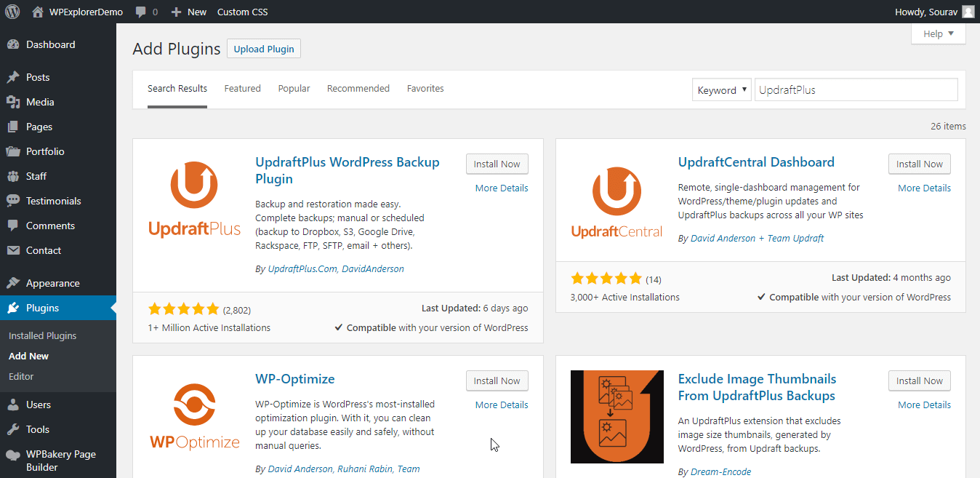Open the Keyword search filter dropdown
This screenshot has height=478, width=980.
coord(721,89)
